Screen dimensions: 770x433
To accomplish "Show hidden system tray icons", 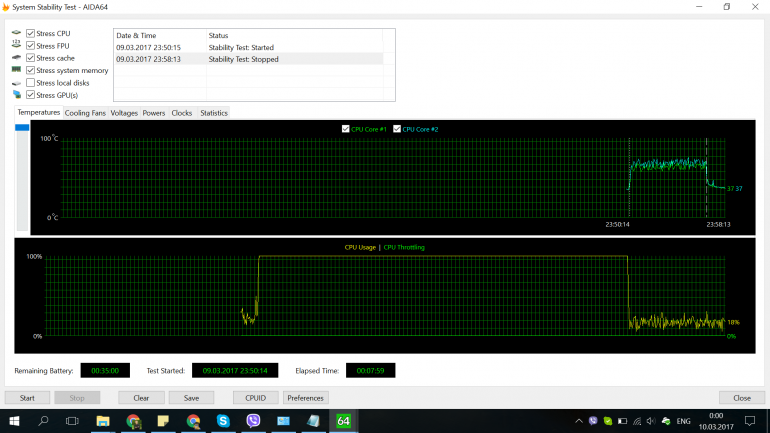I will [578, 421].
